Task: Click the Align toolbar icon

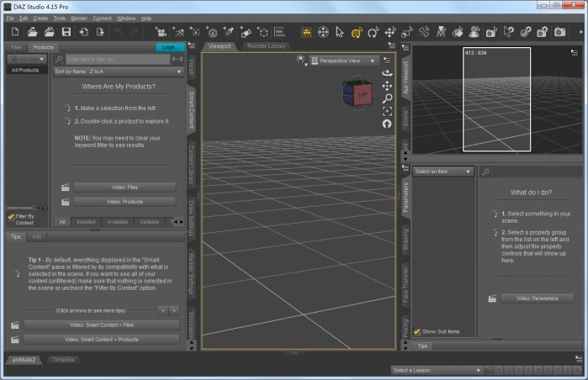Action: 279,32
